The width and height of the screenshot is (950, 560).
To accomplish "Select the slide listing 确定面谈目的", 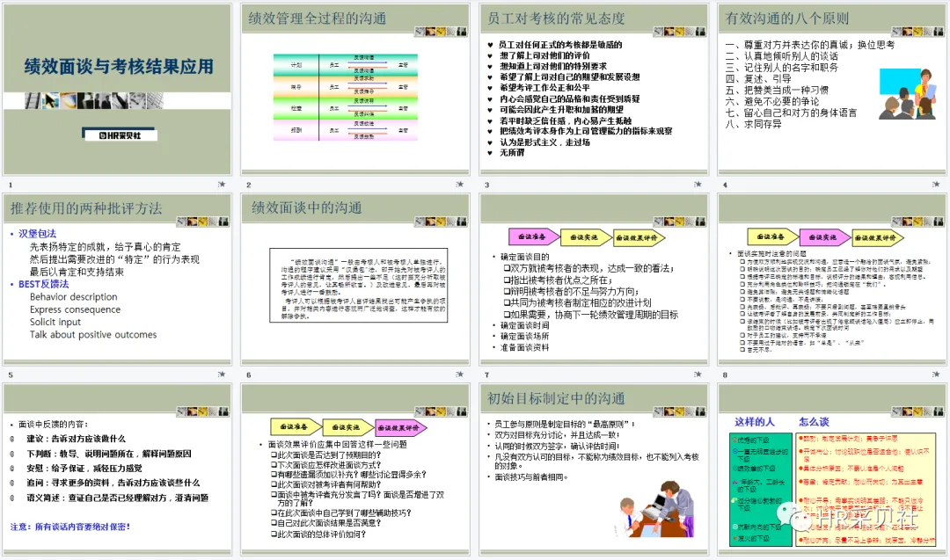I will [x=594, y=280].
